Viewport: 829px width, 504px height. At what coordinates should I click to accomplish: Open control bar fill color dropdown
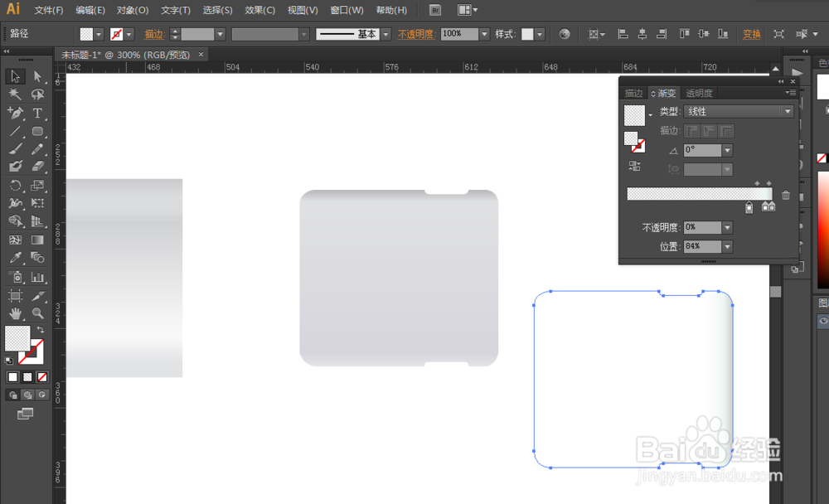pos(99,34)
